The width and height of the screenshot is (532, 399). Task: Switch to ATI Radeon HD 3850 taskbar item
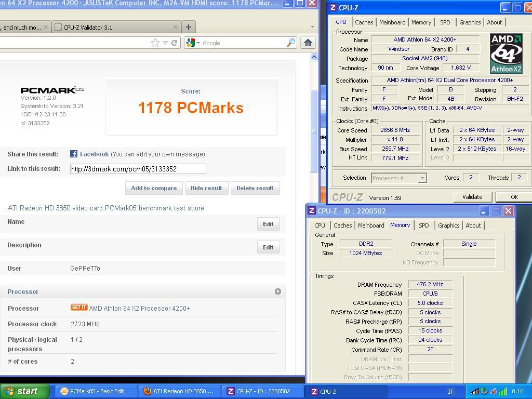click(179, 392)
